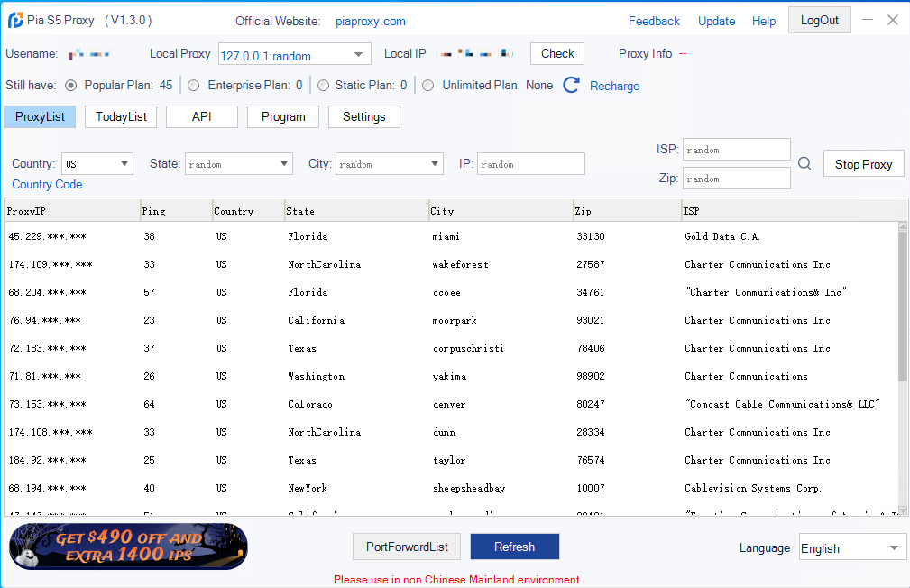Minimize the Pia S5 Proxy window
910x588 pixels.
[x=868, y=20]
